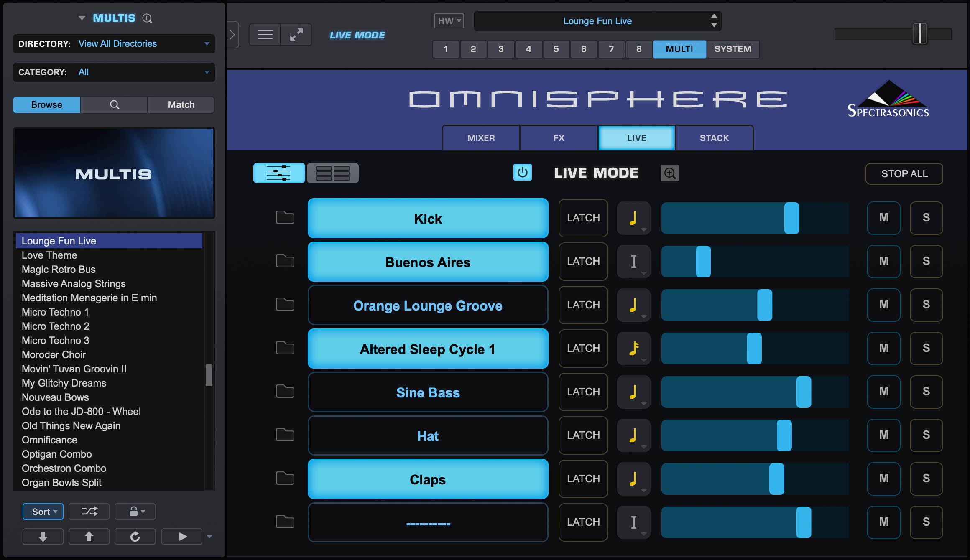Switch to the MIXER tab
The height and width of the screenshot is (560, 970).
pos(481,138)
